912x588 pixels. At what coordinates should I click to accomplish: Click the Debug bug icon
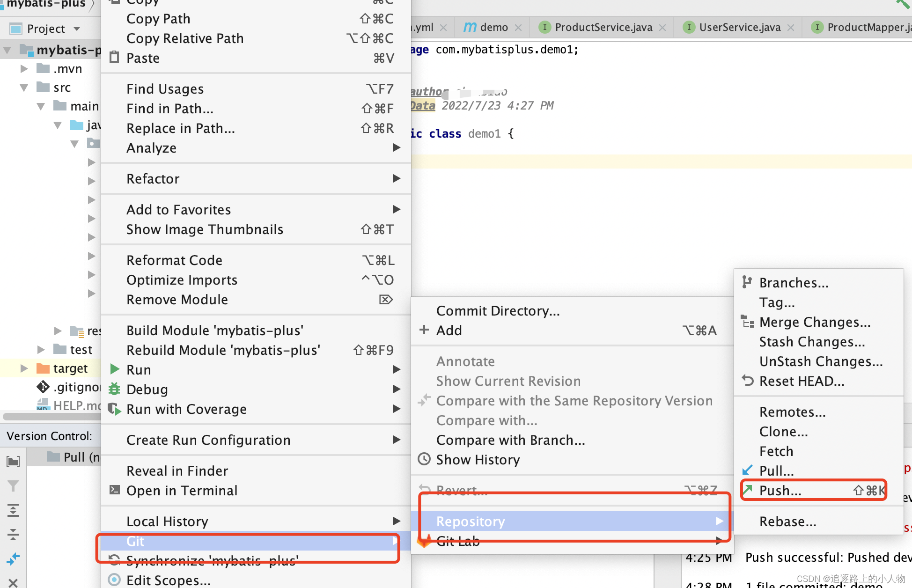114,389
